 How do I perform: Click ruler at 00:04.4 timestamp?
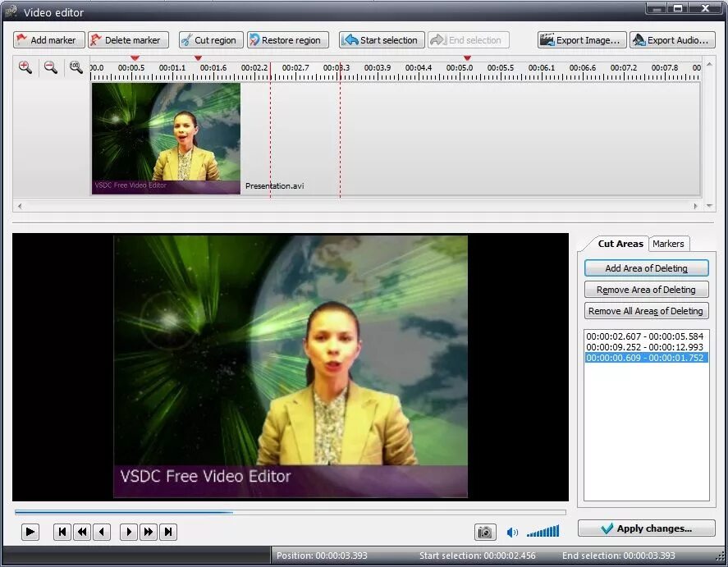[419, 68]
